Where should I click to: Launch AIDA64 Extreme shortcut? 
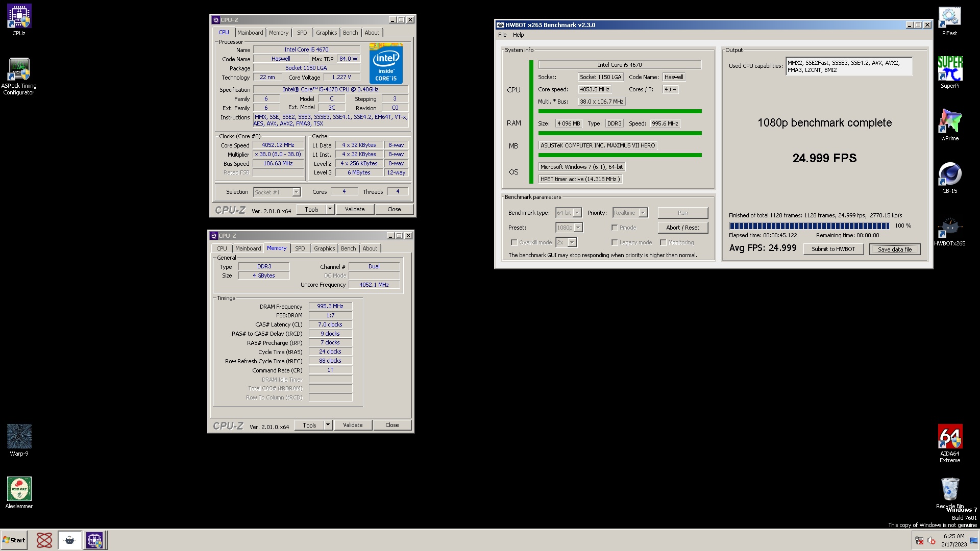point(949,444)
